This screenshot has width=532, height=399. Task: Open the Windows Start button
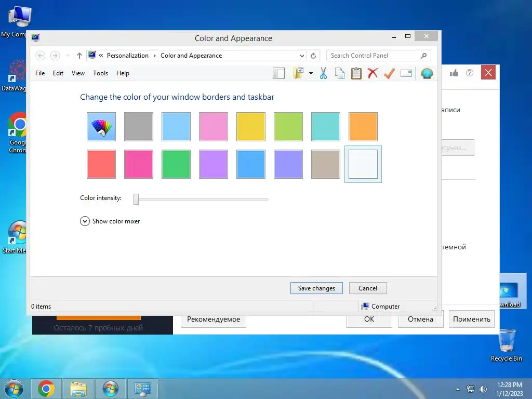14,389
